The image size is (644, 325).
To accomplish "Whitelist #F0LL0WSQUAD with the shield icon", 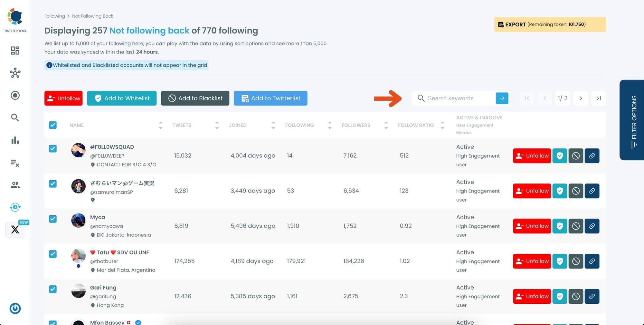I will pyautogui.click(x=560, y=156).
